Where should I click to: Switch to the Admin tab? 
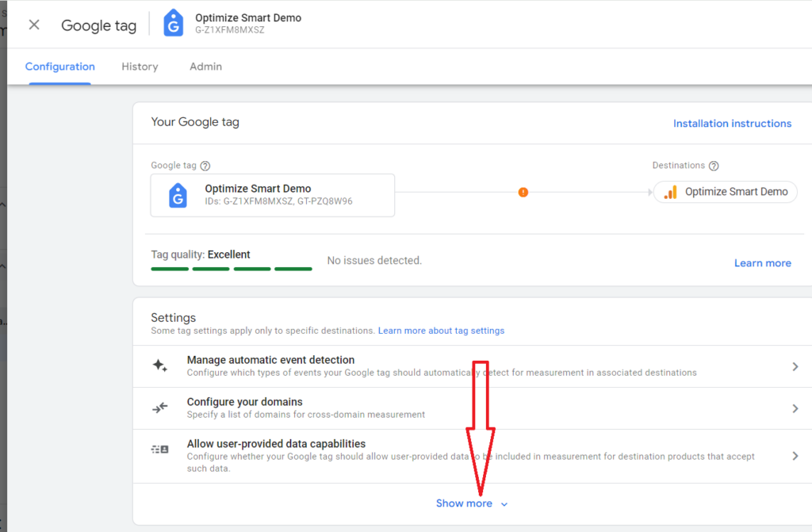tap(205, 67)
